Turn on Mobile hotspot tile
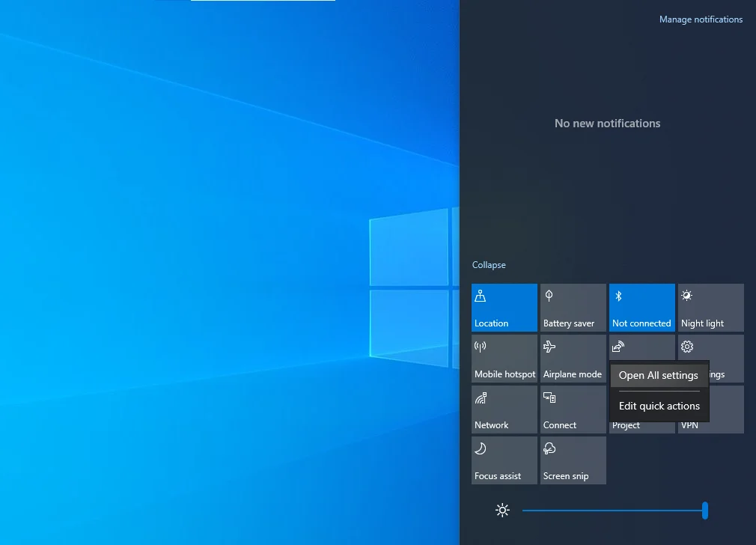 click(504, 359)
